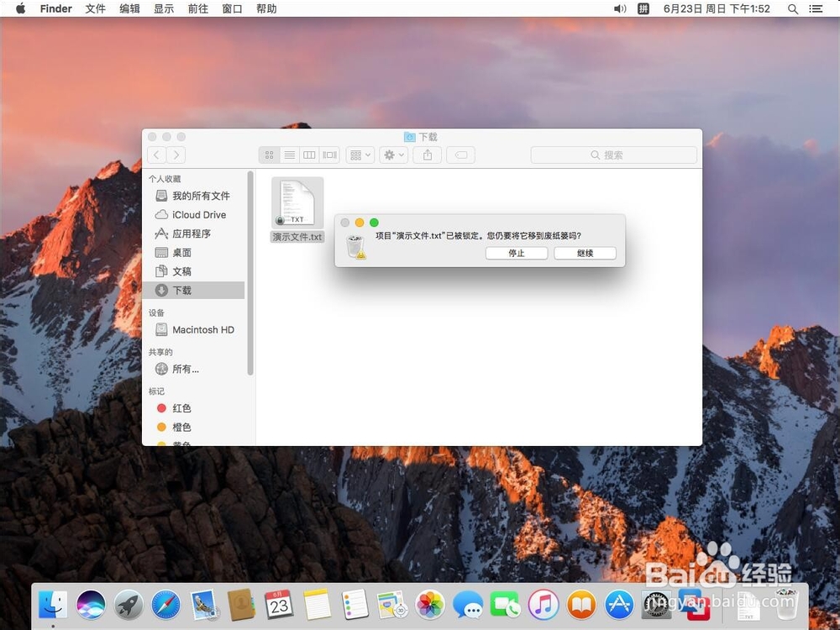Open Maps from the Dock
Image resolution: width=840 pixels, height=630 pixels.
[392, 604]
